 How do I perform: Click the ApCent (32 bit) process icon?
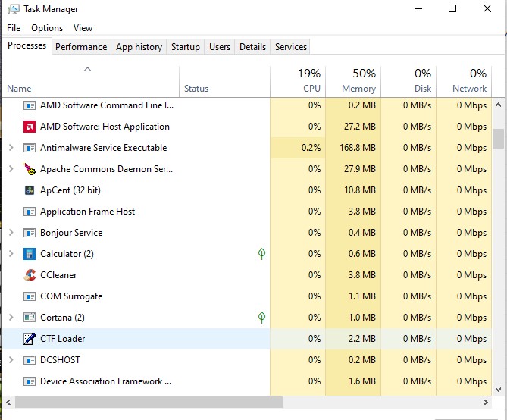click(x=30, y=190)
